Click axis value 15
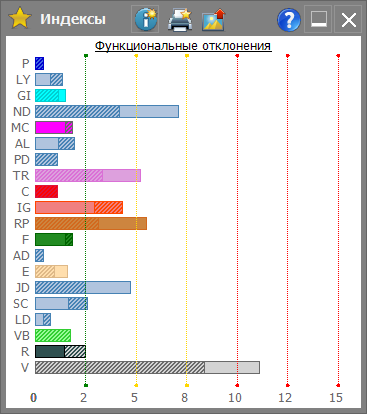The height and width of the screenshot is (414, 367). [x=336, y=398]
